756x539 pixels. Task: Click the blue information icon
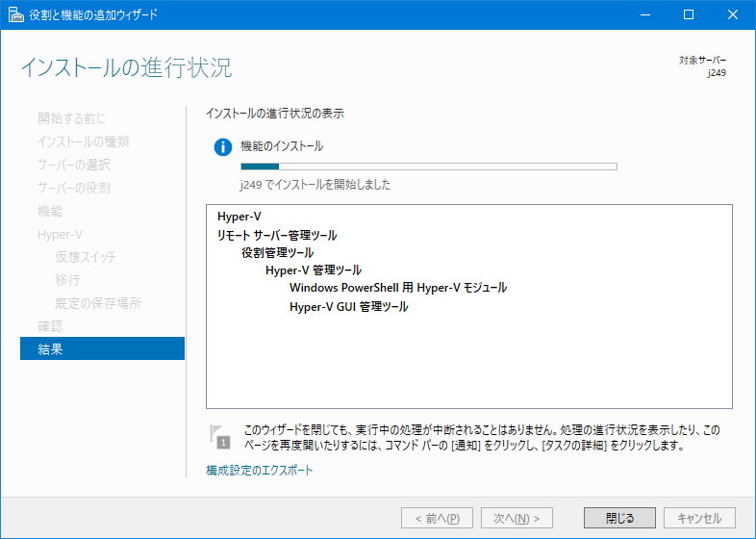[223, 147]
